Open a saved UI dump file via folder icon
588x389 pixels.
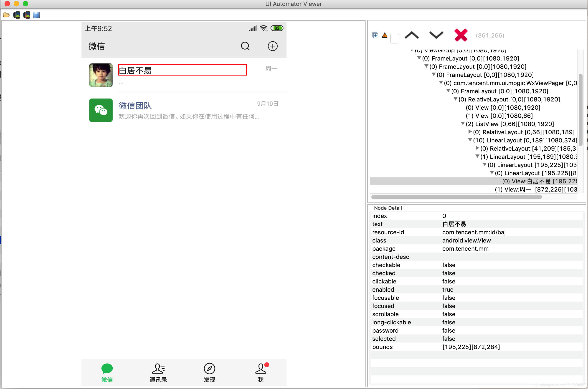tap(6, 15)
